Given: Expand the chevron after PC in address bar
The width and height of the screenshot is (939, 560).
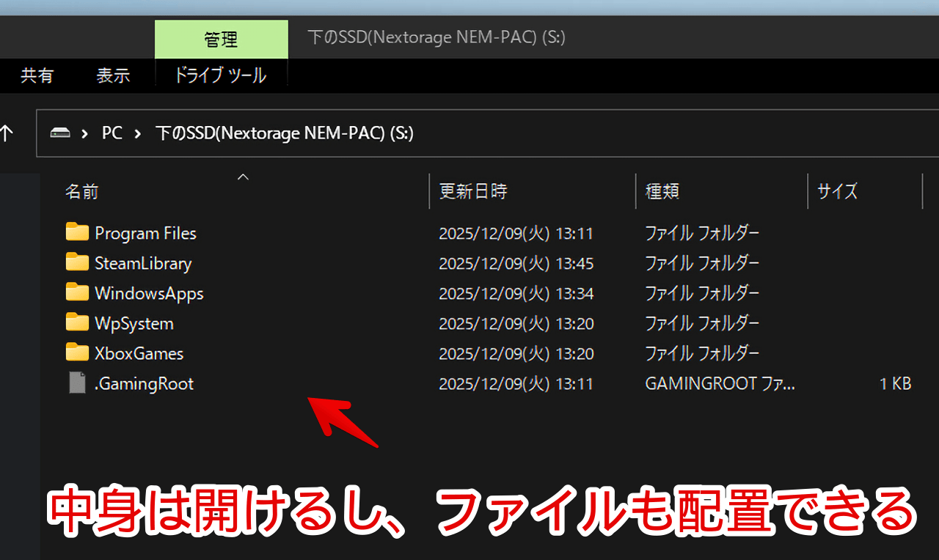Looking at the screenshot, I should click(137, 133).
